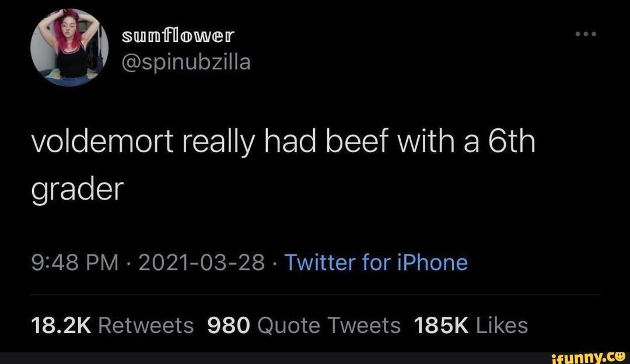The height and width of the screenshot is (364, 630).
Task: Click sunflower's profile picture
Action: click(69, 47)
